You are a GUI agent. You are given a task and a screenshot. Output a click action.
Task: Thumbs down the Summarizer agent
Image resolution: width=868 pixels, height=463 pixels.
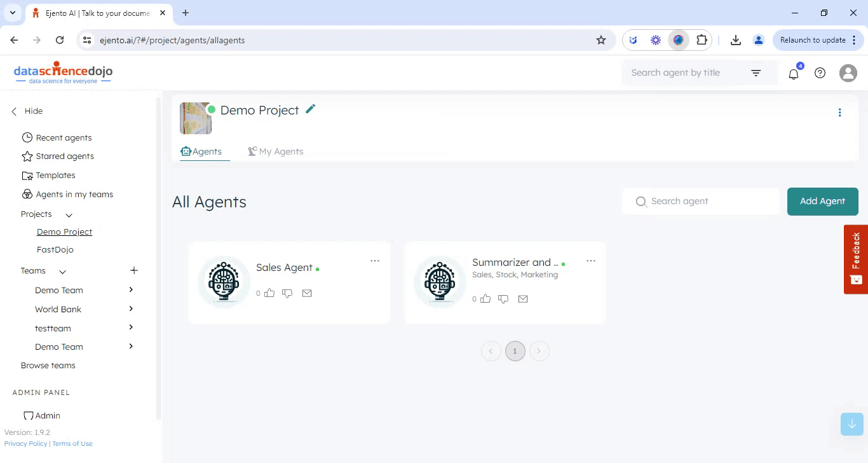pyautogui.click(x=503, y=299)
